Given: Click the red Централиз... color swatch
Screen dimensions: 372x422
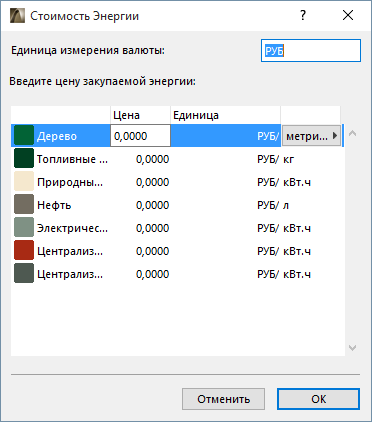Looking at the screenshot, I should [x=24, y=250].
